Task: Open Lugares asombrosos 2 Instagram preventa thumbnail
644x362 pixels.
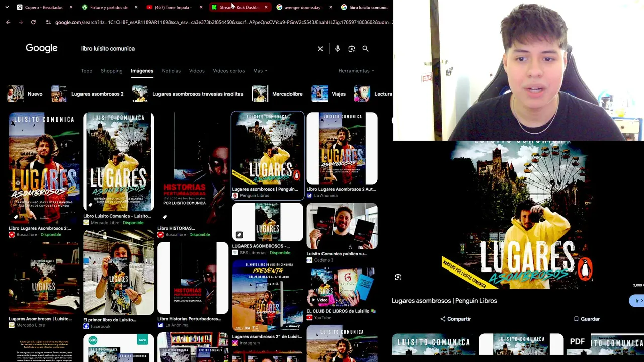Action: click(x=268, y=296)
